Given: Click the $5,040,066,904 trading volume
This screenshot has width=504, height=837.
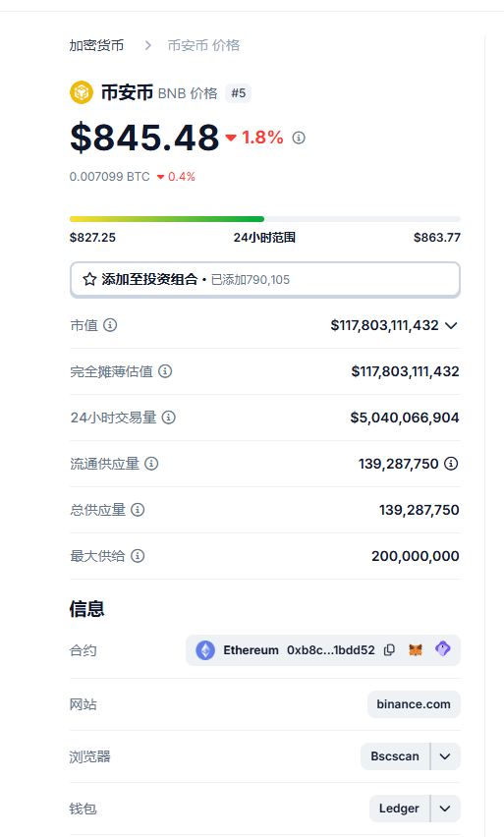Looking at the screenshot, I should [x=405, y=418].
